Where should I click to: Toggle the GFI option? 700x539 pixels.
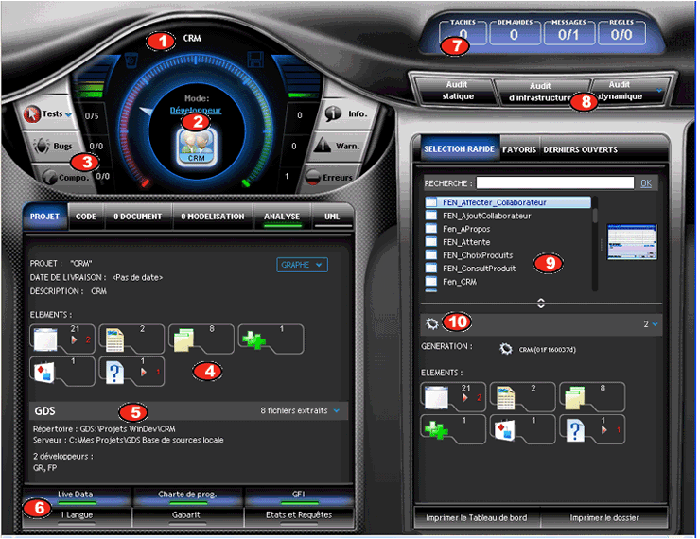tap(296, 495)
